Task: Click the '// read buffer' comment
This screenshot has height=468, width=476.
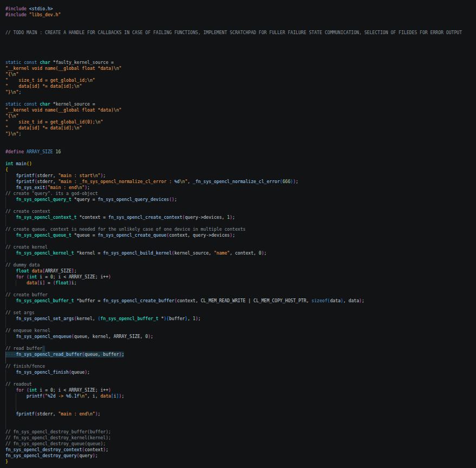Action: pyautogui.click(x=24, y=348)
